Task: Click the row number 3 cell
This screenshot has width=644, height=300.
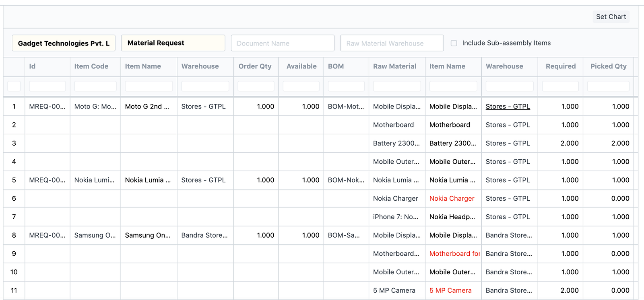Action: coord(14,144)
